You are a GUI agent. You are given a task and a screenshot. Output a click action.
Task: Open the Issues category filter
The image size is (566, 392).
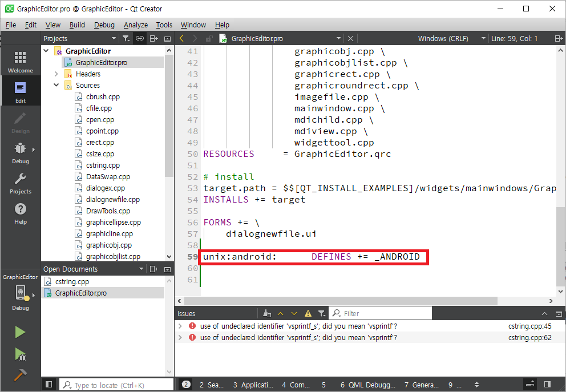pyautogui.click(x=322, y=313)
